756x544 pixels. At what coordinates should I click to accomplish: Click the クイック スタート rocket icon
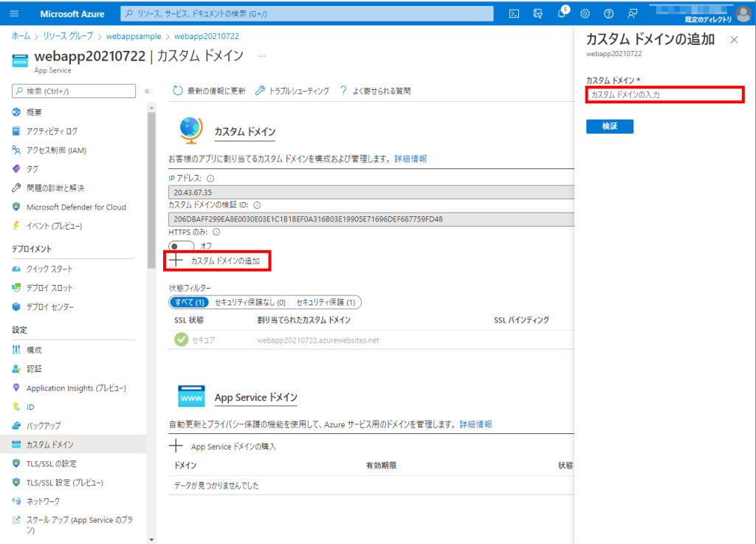tap(16, 269)
